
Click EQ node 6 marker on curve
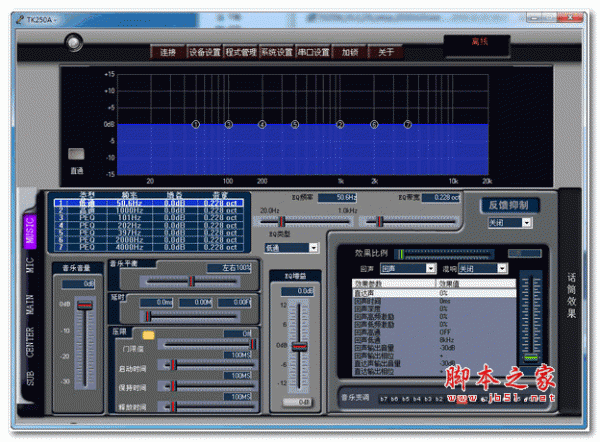click(x=374, y=125)
